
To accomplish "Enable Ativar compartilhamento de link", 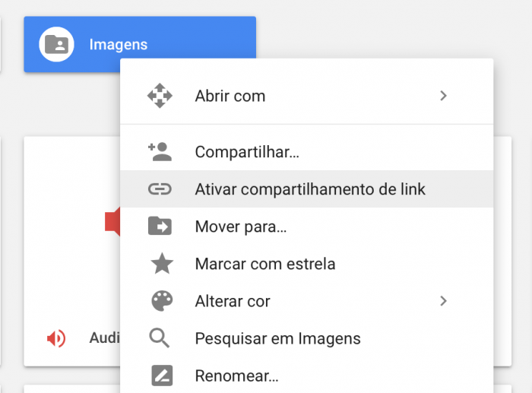I will [307, 189].
